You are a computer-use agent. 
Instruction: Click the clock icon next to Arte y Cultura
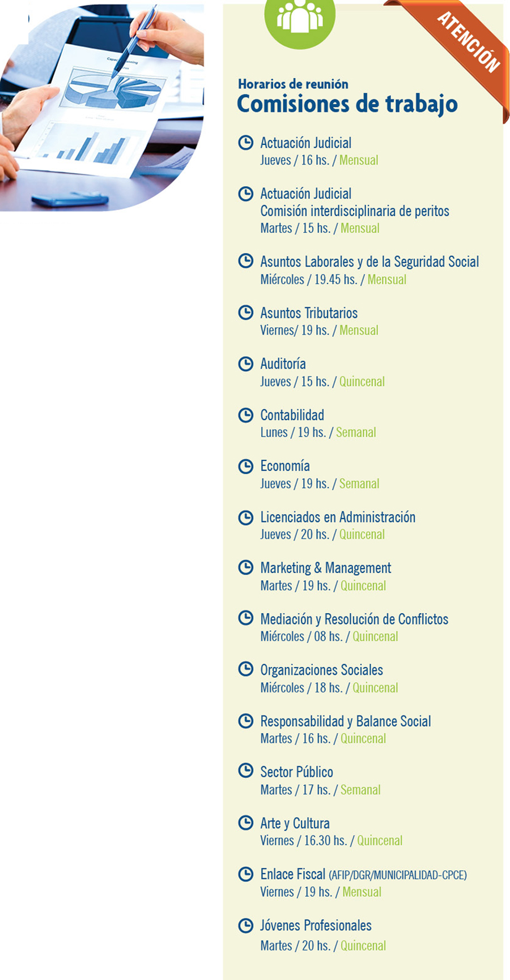click(x=245, y=822)
